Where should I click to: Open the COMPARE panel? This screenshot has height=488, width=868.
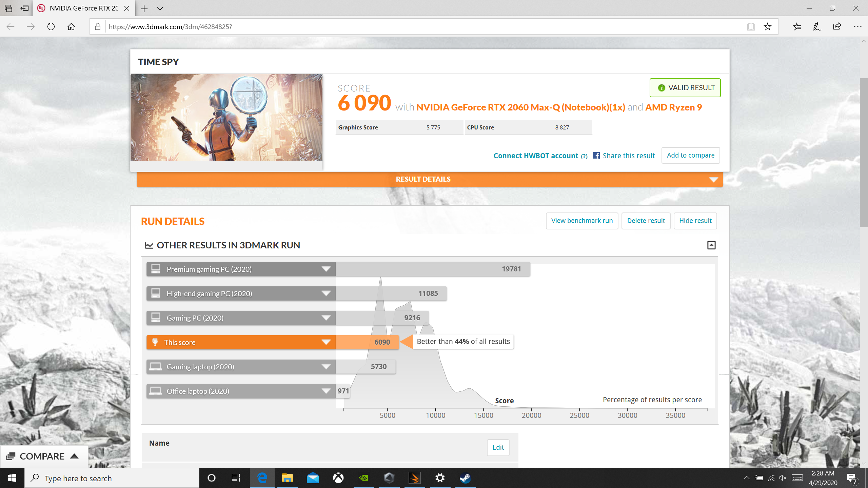click(44, 456)
